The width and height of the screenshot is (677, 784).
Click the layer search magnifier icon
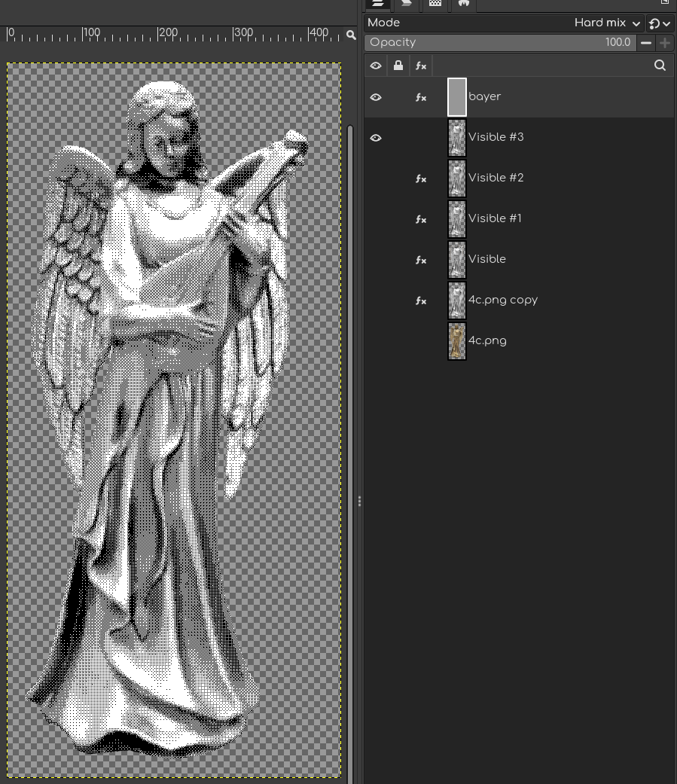tap(660, 66)
